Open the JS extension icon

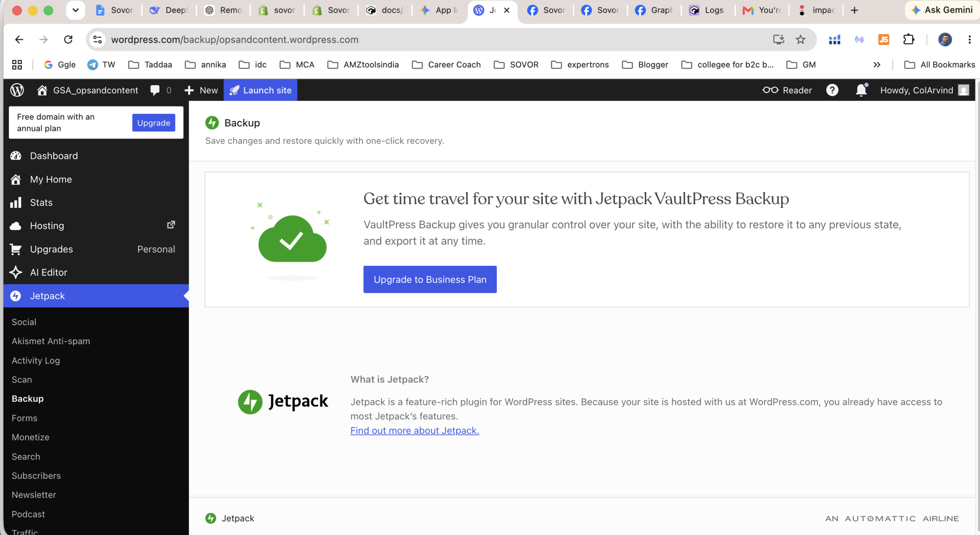tap(884, 39)
